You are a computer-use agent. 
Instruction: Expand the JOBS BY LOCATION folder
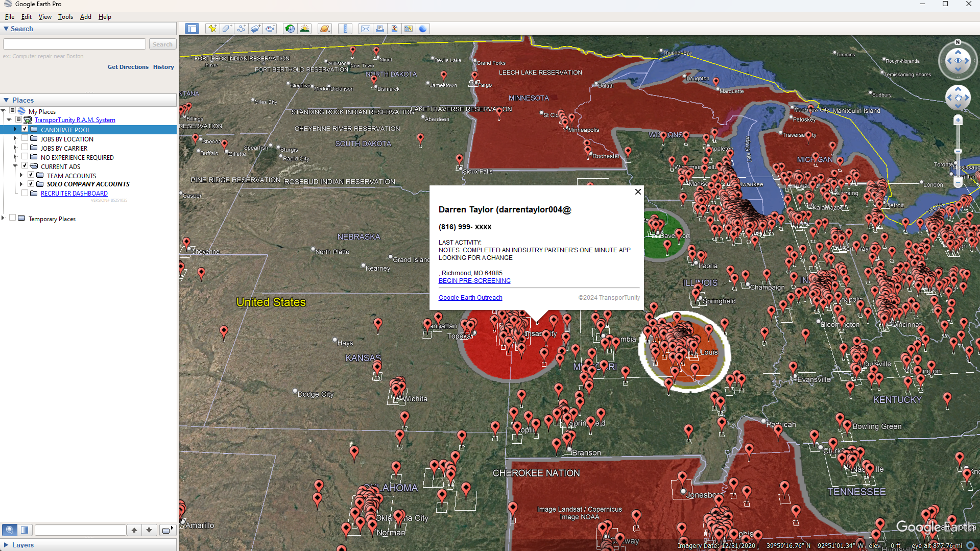click(15, 139)
